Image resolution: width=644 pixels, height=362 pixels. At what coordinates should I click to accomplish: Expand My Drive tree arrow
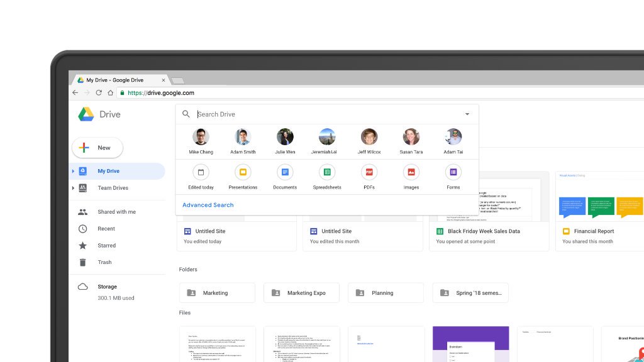pos(73,171)
